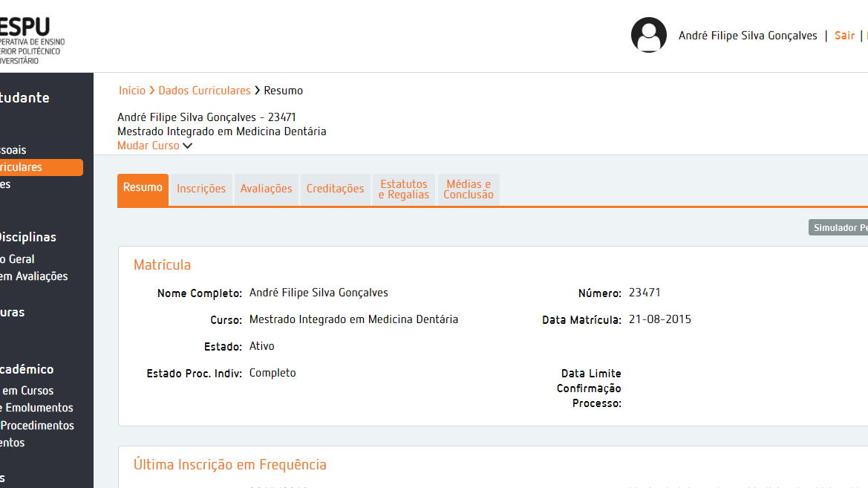The height and width of the screenshot is (488, 868).
Task: Open the sidebar entry ending in Avaliações
Action: pos(34,276)
